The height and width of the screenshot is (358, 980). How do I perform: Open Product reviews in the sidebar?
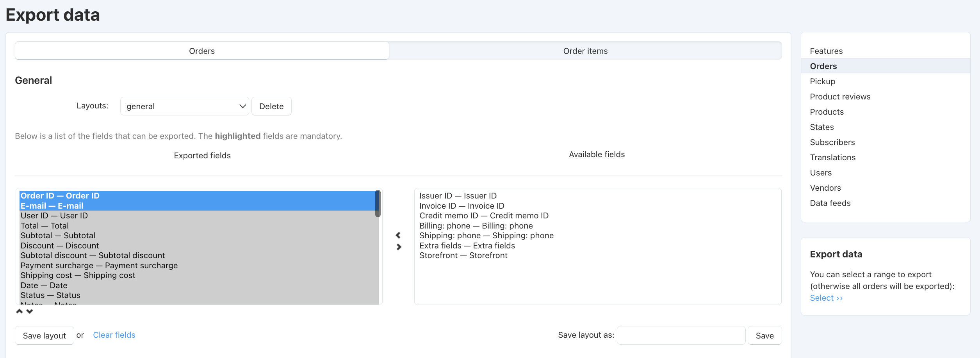click(x=840, y=97)
